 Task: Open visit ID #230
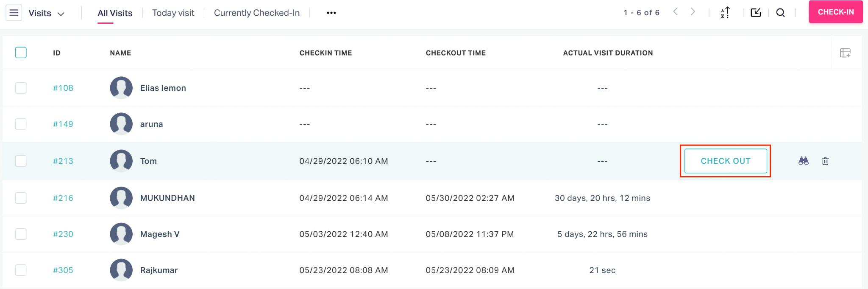(x=63, y=234)
